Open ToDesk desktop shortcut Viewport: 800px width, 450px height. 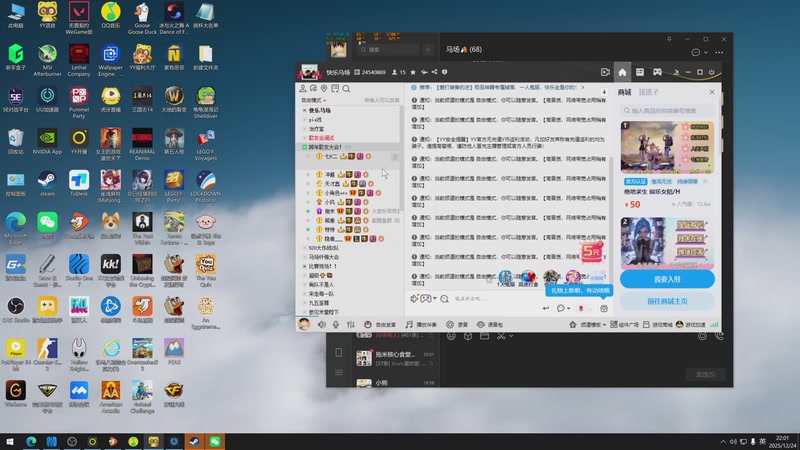pos(79,184)
